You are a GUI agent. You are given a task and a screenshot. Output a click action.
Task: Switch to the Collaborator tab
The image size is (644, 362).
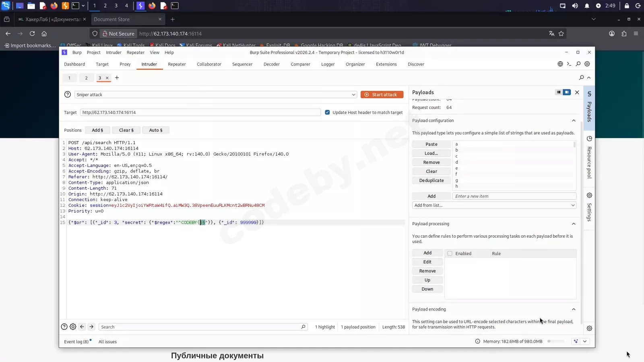(x=209, y=64)
